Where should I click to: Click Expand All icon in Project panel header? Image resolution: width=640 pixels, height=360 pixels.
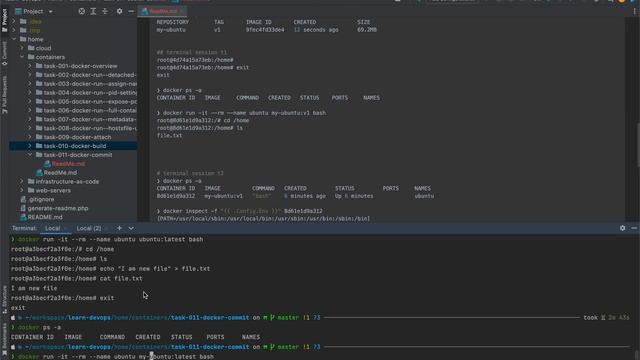(93, 11)
